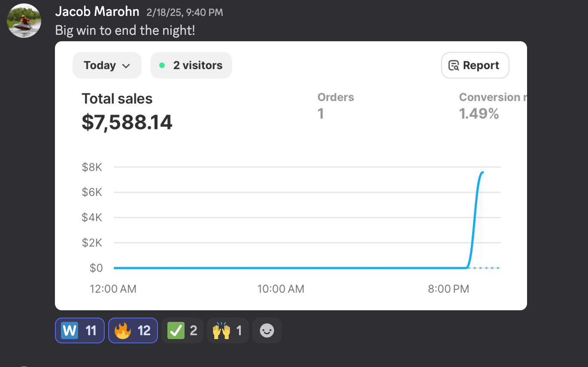Click the $7,588.14 total sales figure
588x367 pixels.
pyautogui.click(x=127, y=122)
